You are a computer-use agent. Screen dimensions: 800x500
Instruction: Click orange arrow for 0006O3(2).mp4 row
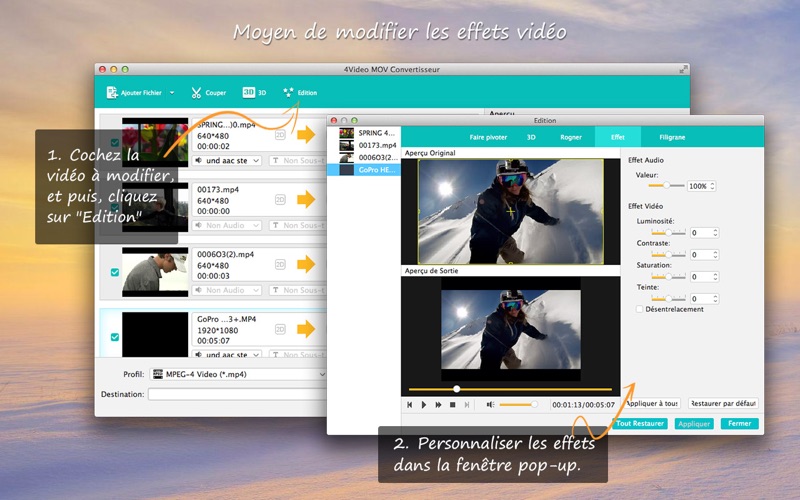point(306,264)
